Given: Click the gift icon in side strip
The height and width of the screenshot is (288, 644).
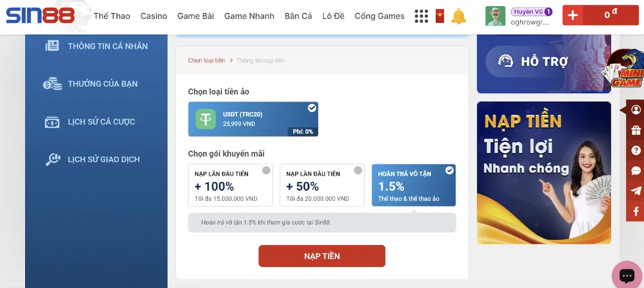Looking at the screenshot, I should (636, 130).
